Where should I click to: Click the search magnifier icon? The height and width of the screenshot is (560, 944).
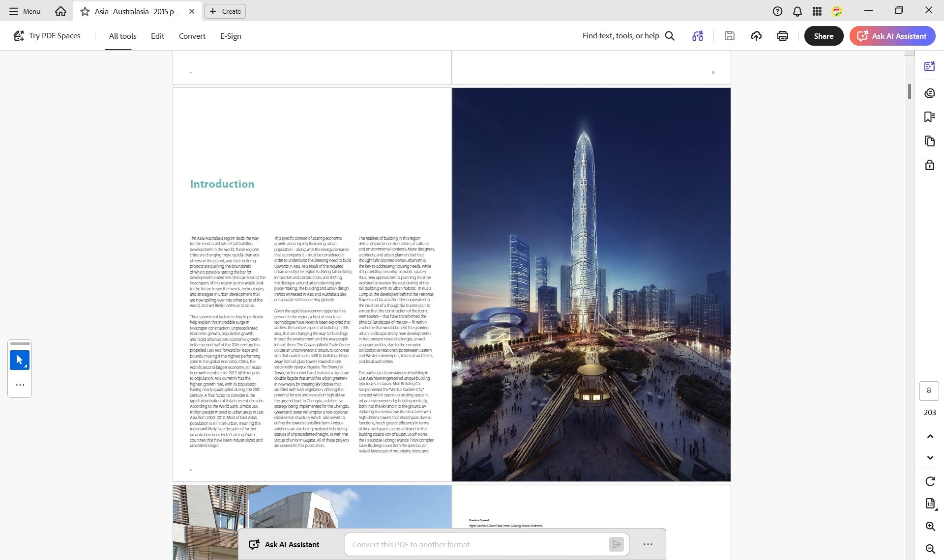(670, 36)
